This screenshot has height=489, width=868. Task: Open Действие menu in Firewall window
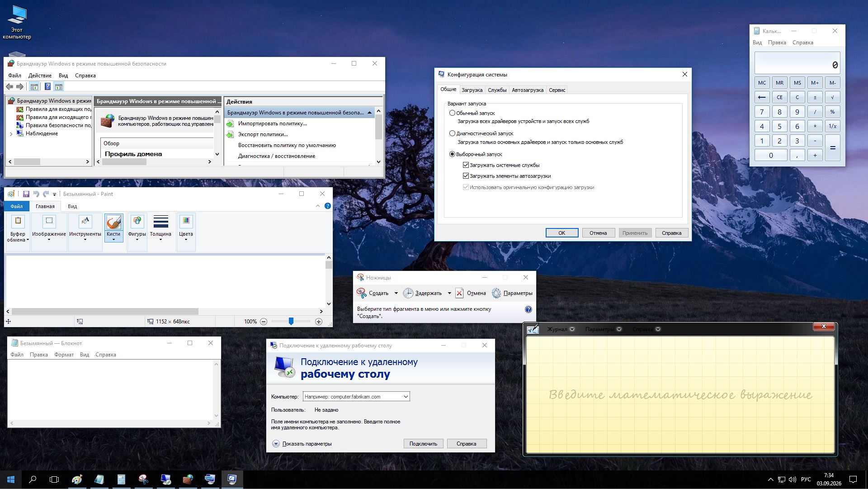tap(40, 76)
